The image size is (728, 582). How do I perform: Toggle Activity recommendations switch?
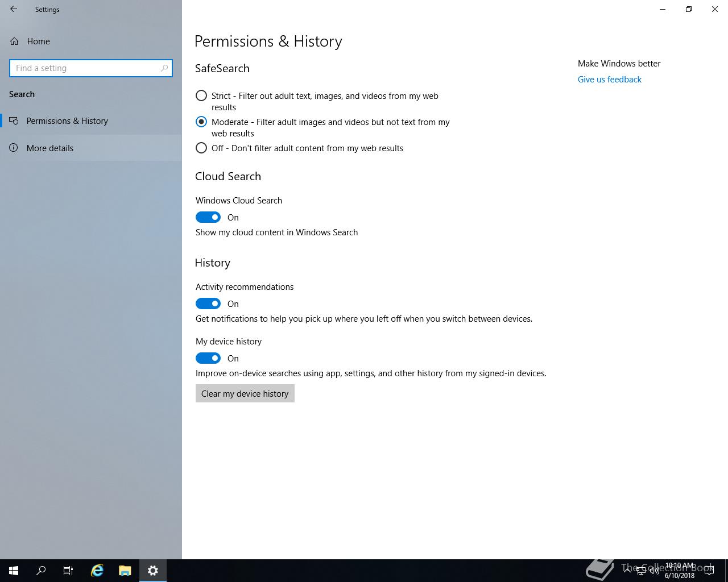tap(208, 304)
